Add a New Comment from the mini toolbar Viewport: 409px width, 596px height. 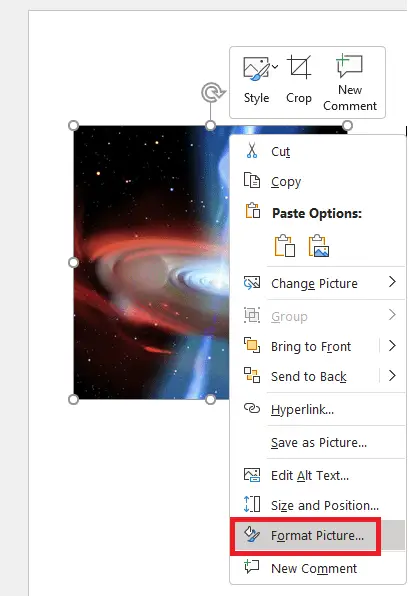(350, 82)
